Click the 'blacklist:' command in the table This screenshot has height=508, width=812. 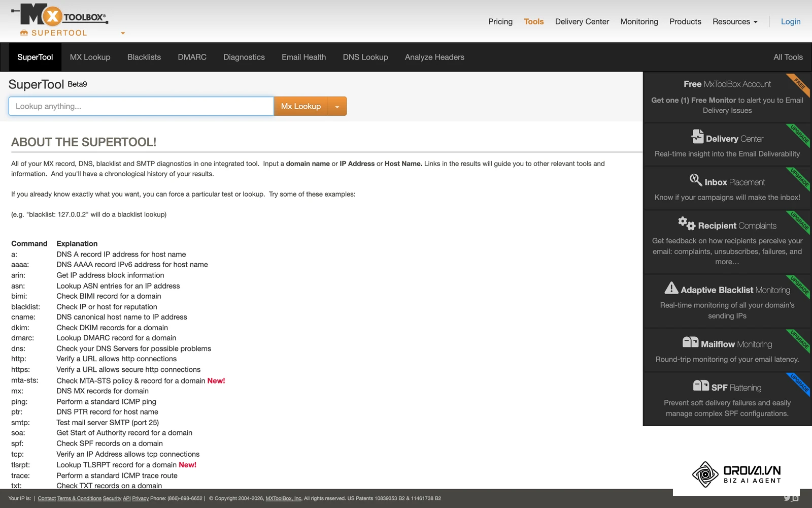[26, 307]
